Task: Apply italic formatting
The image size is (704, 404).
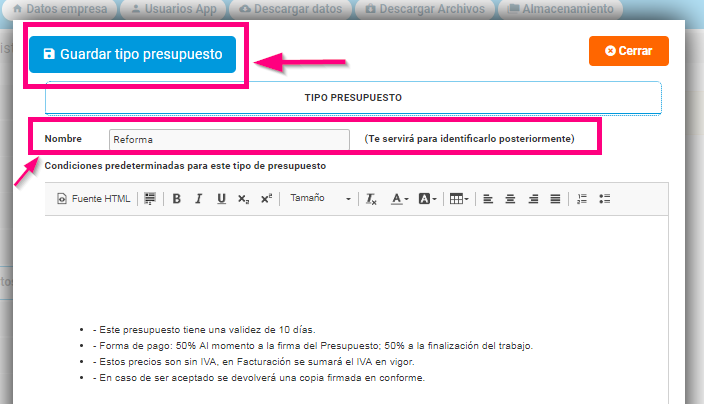Action: [198, 199]
